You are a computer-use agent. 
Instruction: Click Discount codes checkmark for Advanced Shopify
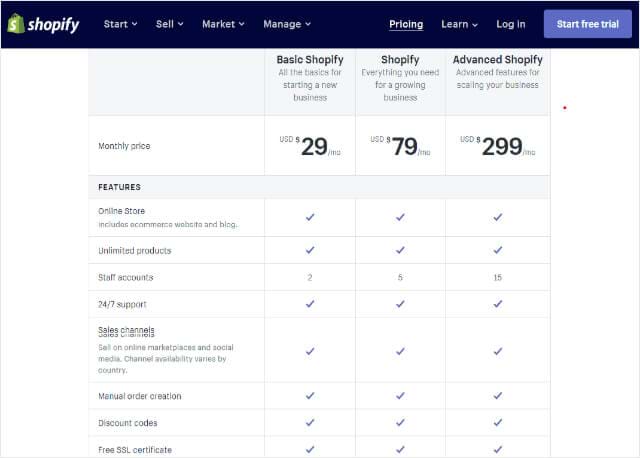click(x=498, y=422)
